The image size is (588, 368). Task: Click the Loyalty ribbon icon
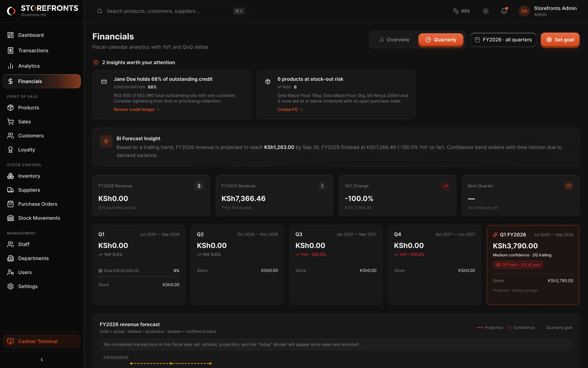10,150
